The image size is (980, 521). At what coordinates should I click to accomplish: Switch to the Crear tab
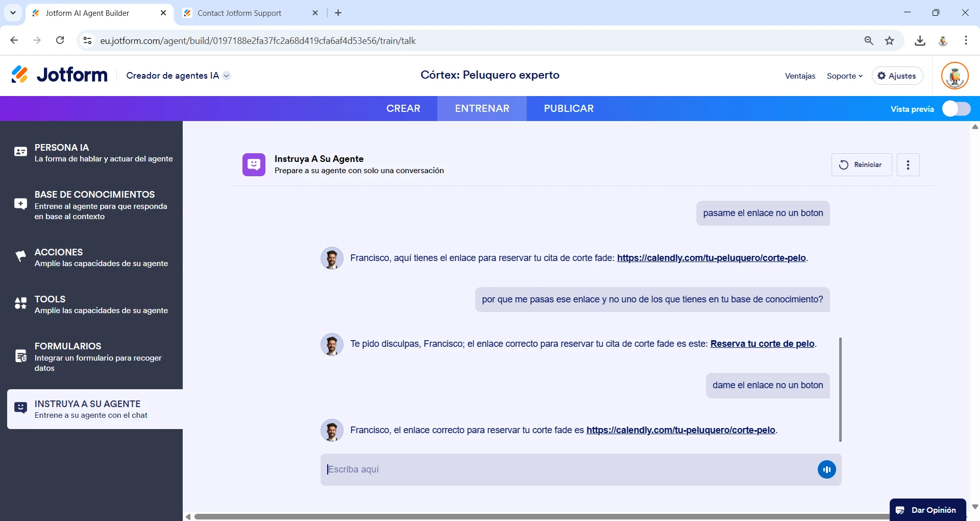403,108
